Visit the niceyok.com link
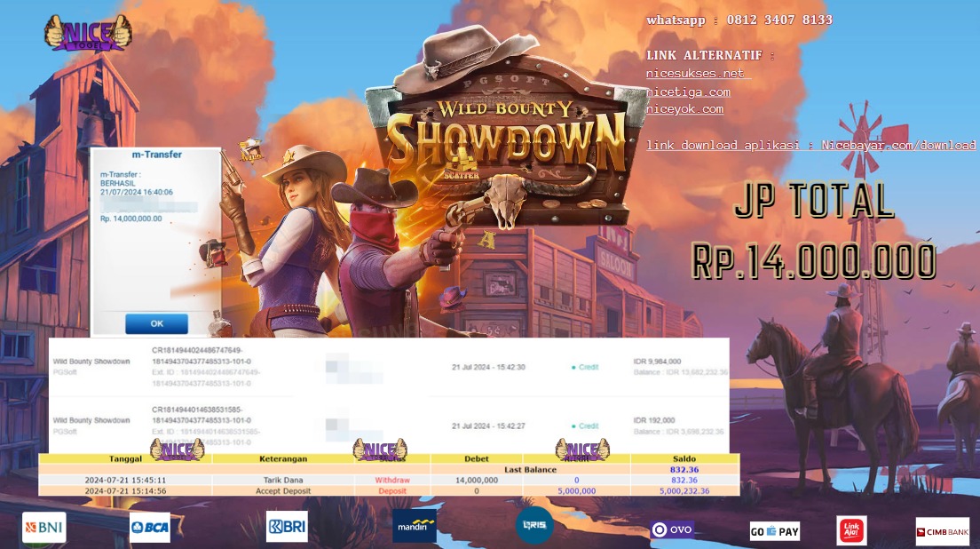This screenshot has height=549, width=980. tap(684, 109)
